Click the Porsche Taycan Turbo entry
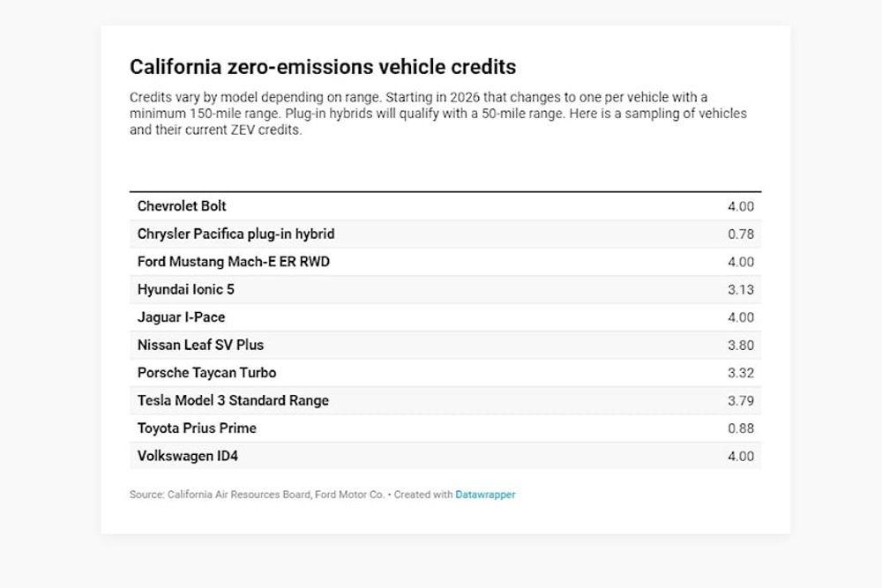 tap(206, 373)
